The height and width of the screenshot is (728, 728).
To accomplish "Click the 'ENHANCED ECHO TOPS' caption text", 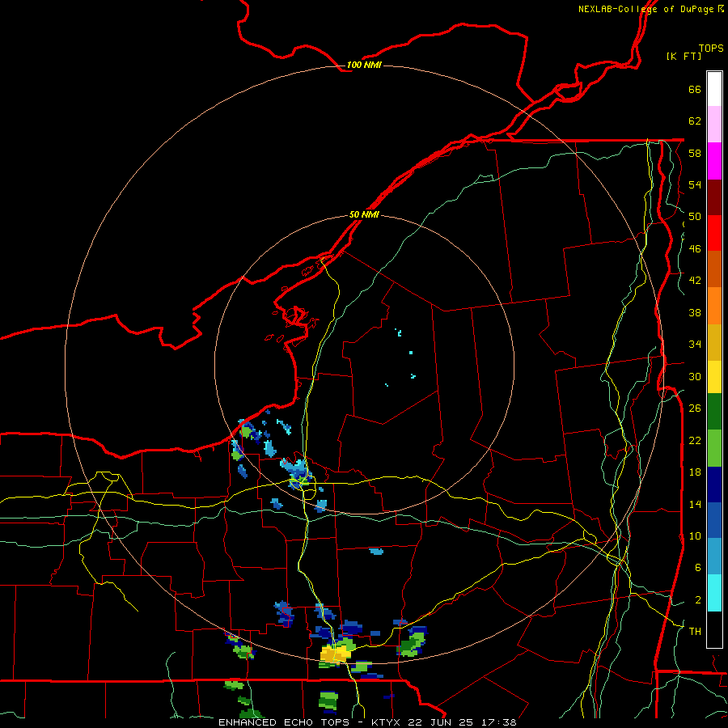I will (x=291, y=722).
